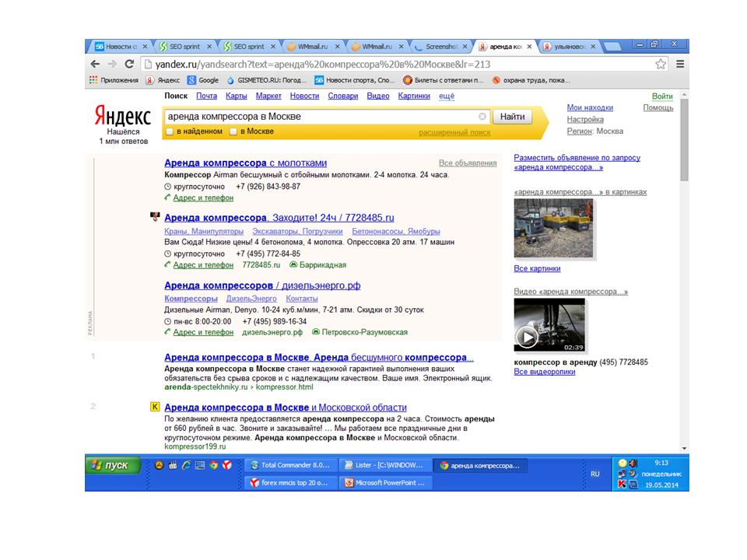Open the compressor rental picture thumbnail
The width and height of the screenshot is (747, 560).
tap(553, 229)
